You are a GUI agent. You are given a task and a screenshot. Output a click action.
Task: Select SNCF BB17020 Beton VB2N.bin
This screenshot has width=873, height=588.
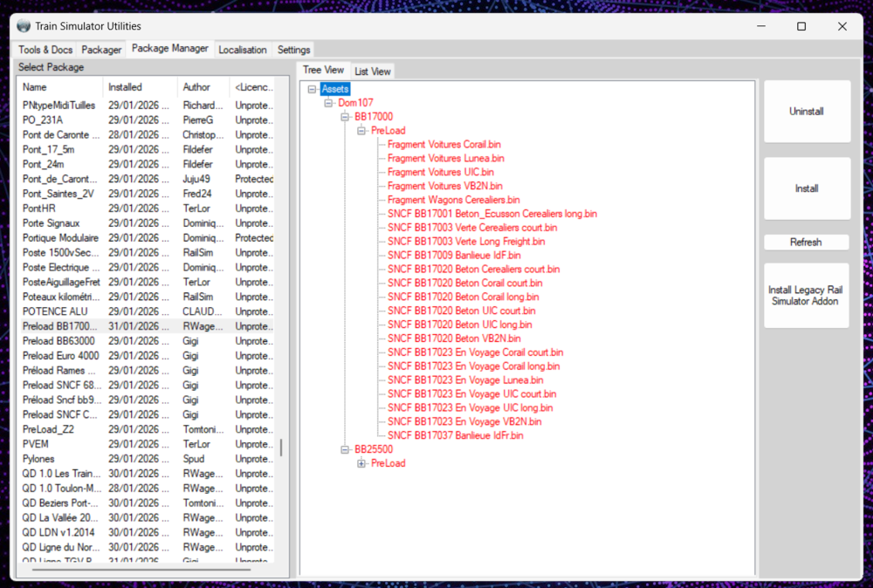(454, 338)
